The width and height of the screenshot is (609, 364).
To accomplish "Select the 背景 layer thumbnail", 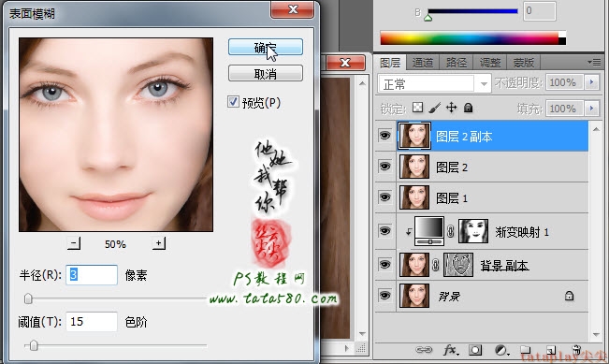I will click(414, 296).
